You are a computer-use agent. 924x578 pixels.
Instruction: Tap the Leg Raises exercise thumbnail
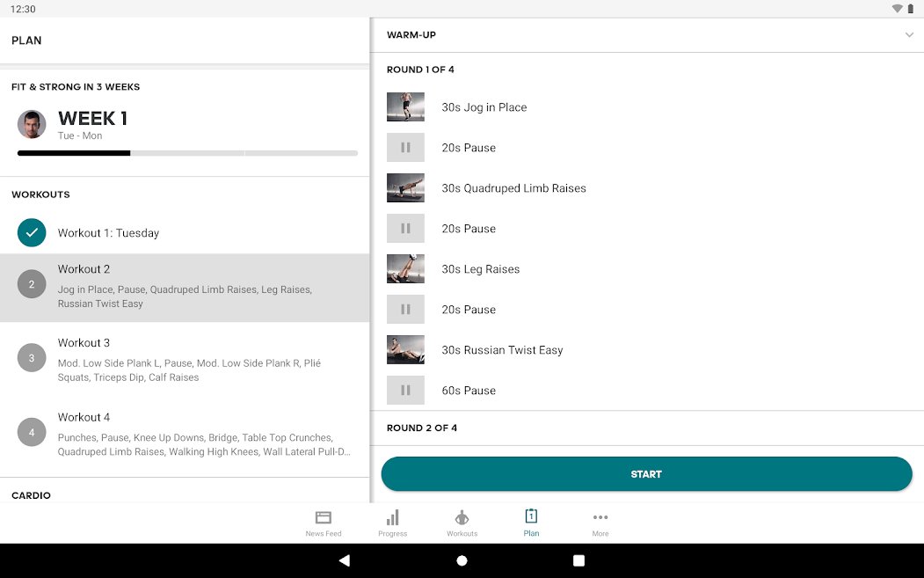coord(405,268)
